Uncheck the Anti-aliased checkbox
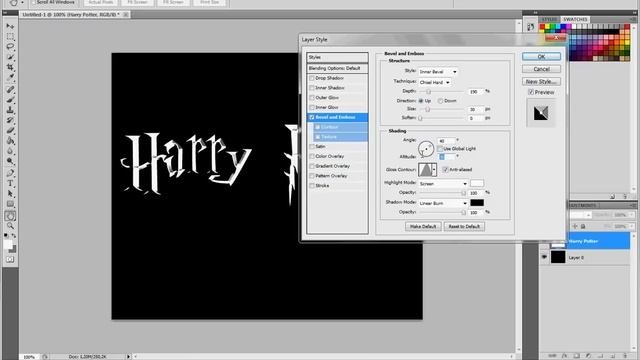The image size is (640, 360). (445, 169)
